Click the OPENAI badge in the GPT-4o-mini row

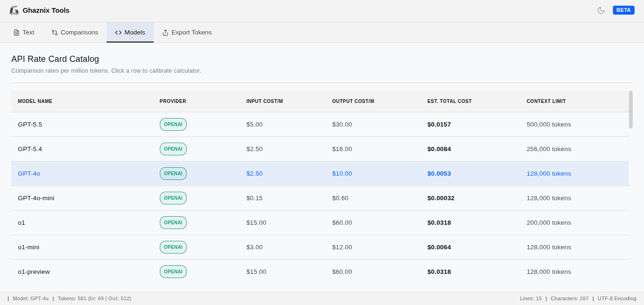tap(173, 198)
